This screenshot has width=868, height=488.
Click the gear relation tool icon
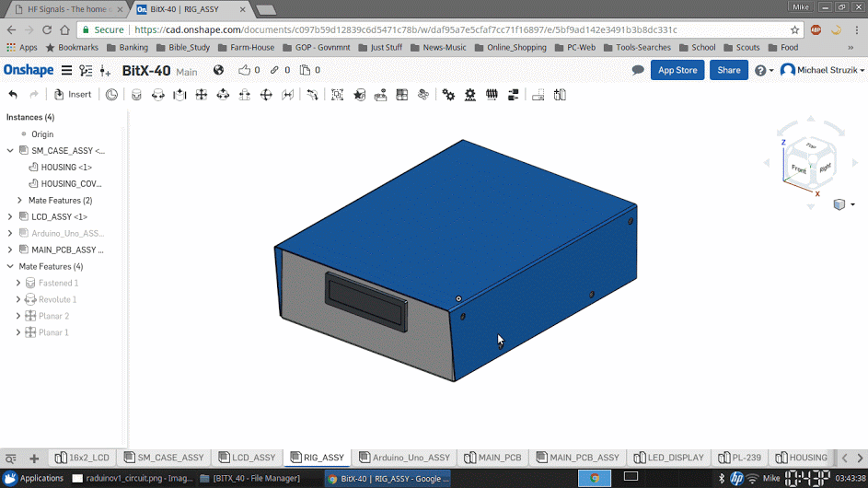[448, 94]
